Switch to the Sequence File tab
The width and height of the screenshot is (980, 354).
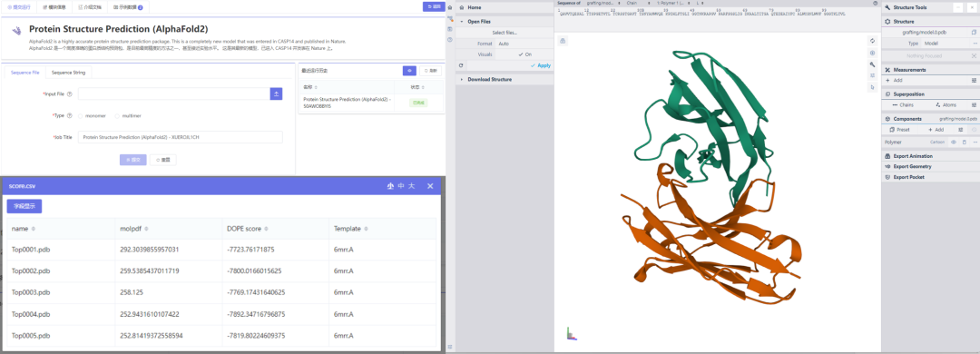point(25,73)
